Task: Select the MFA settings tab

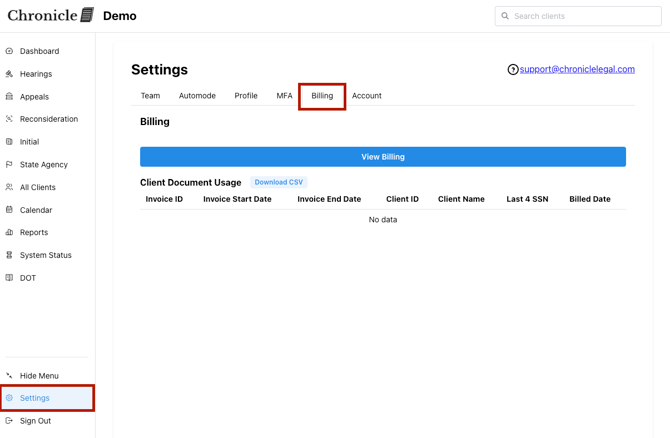Action: click(x=284, y=96)
